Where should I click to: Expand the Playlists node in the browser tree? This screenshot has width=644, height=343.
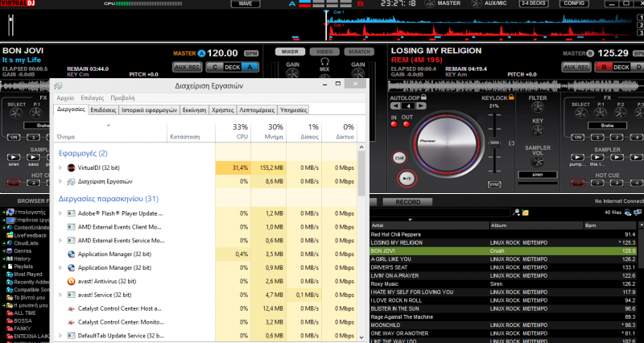(4, 267)
